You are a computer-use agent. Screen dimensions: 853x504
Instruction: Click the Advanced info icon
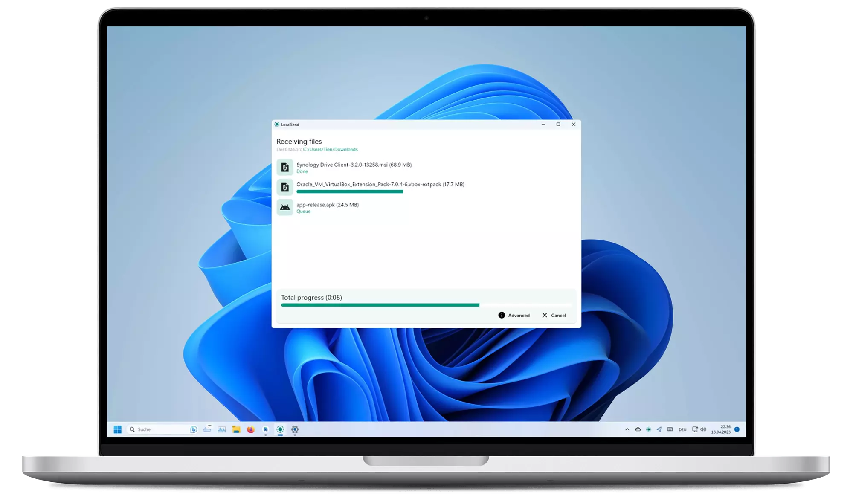click(x=502, y=315)
